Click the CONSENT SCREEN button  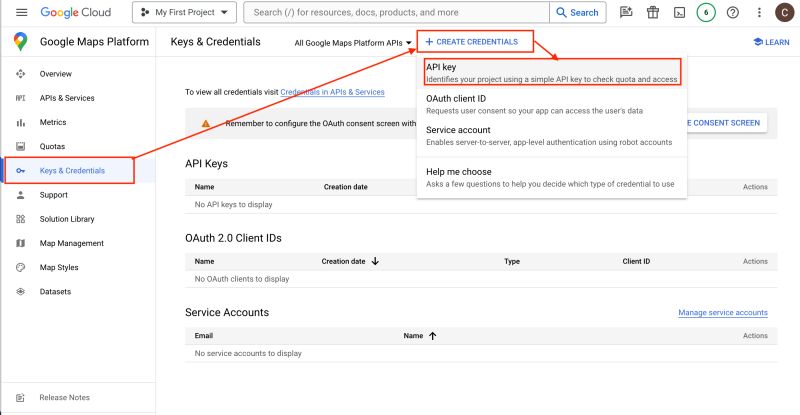[x=727, y=123]
